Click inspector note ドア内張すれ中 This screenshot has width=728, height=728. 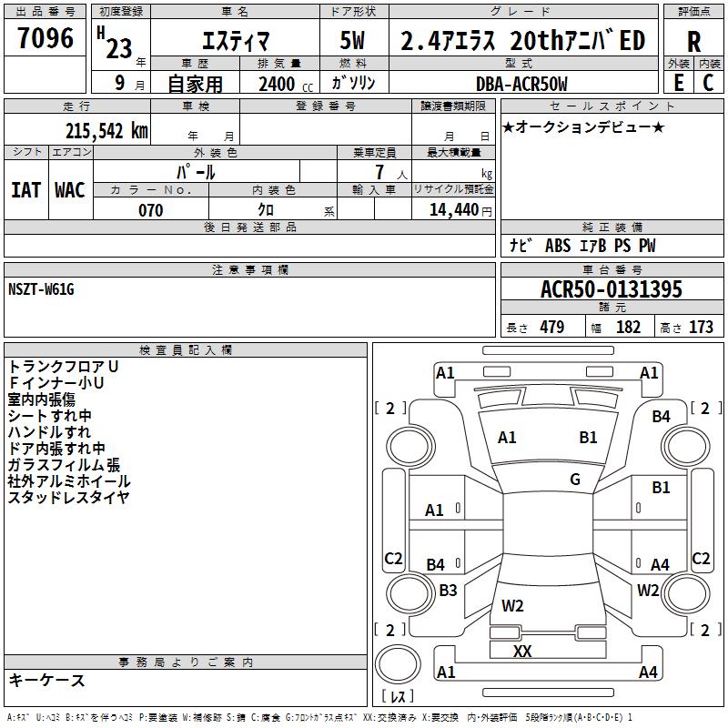pos(56,448)
